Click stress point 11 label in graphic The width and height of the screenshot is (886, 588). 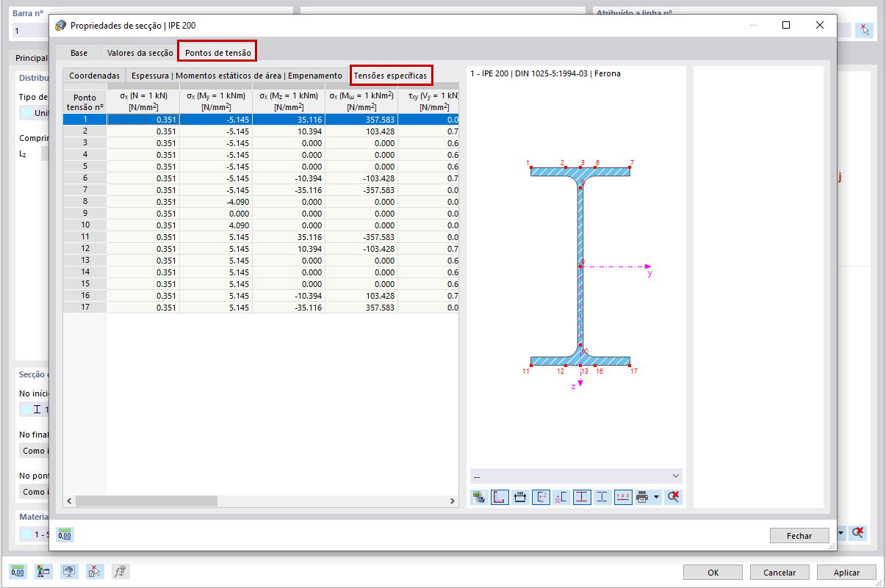coord(526,371)
